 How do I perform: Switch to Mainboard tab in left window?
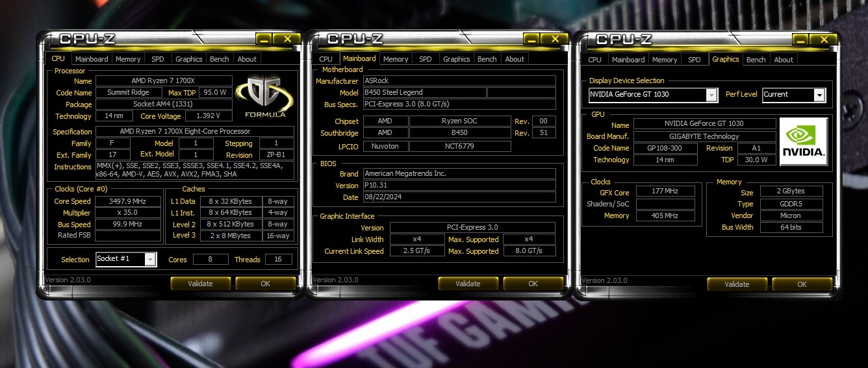(x=92, y=59)
